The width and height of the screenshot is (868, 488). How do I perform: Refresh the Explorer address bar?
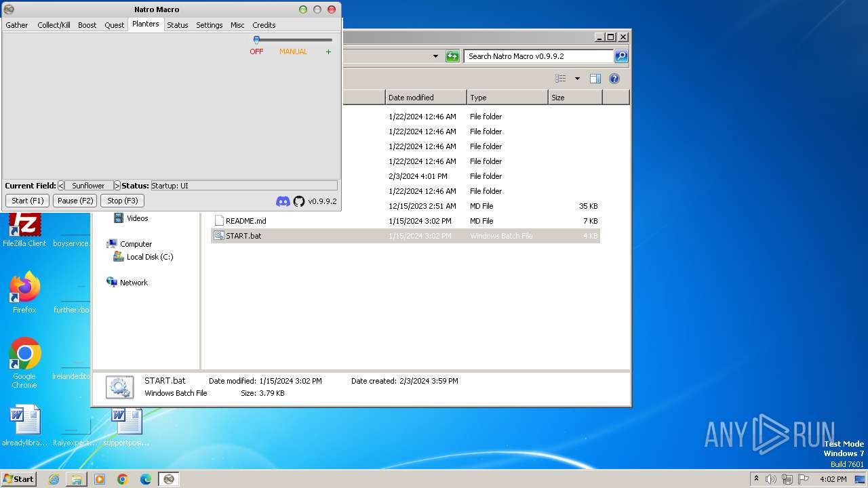452,56
